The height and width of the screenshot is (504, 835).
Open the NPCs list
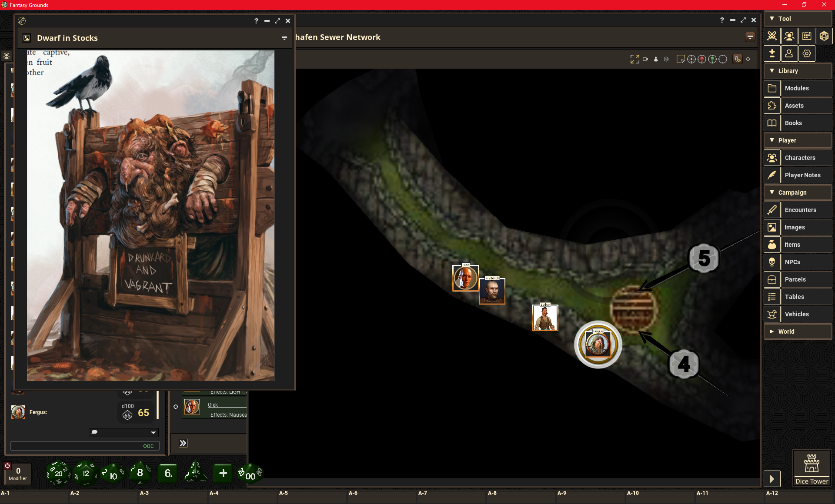[x=798, y=262]
